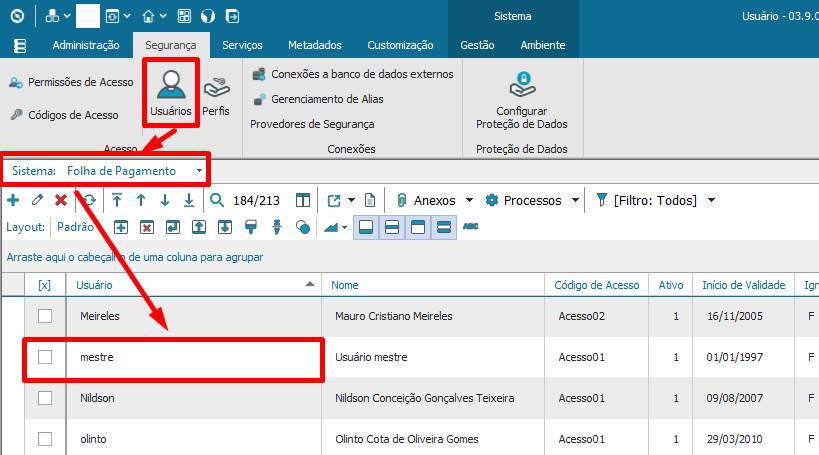The image size is (819, 455).
Task: Expand the Processos dropdown arrow
Action: coord(575,200)
